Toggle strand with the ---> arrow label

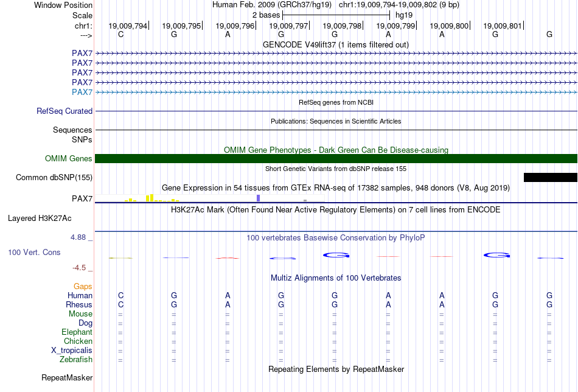pos(86,35)
